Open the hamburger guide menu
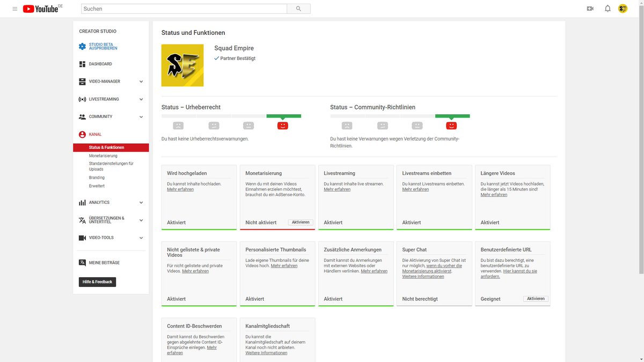 (x=14, y=9)
